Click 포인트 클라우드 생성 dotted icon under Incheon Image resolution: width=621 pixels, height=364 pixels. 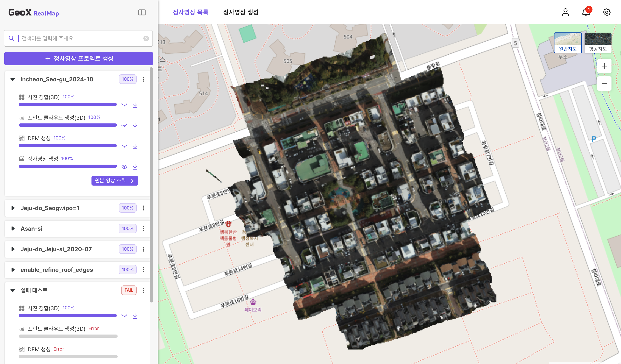coord(22,118)
